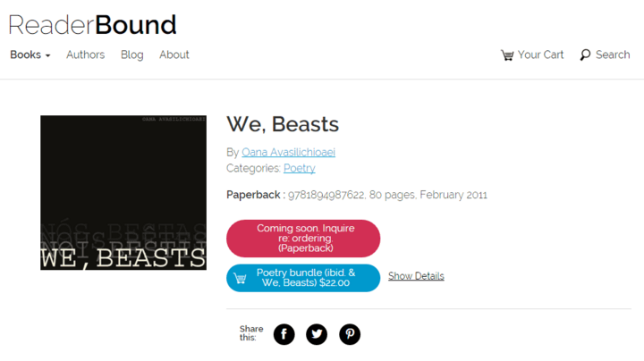644x361 pixels.
Task: Click the magnifier search icon
Action: coord(585,55)
